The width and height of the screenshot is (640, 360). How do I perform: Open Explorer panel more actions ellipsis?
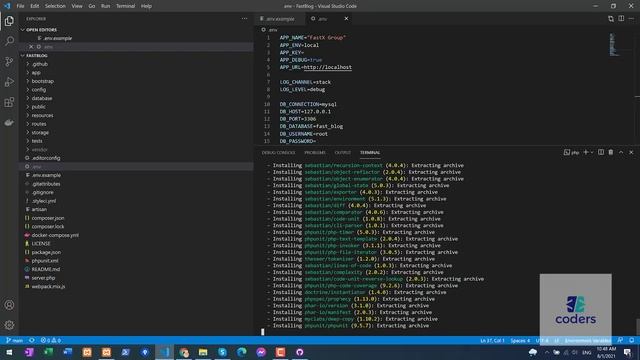244,19
